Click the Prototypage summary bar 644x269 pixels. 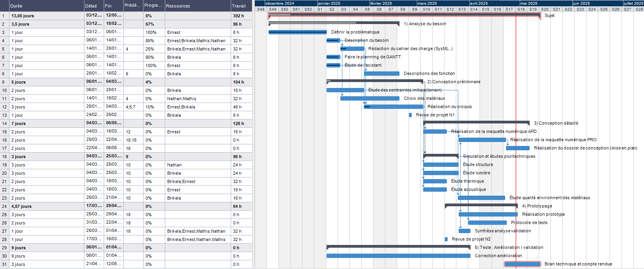point(481,205)
